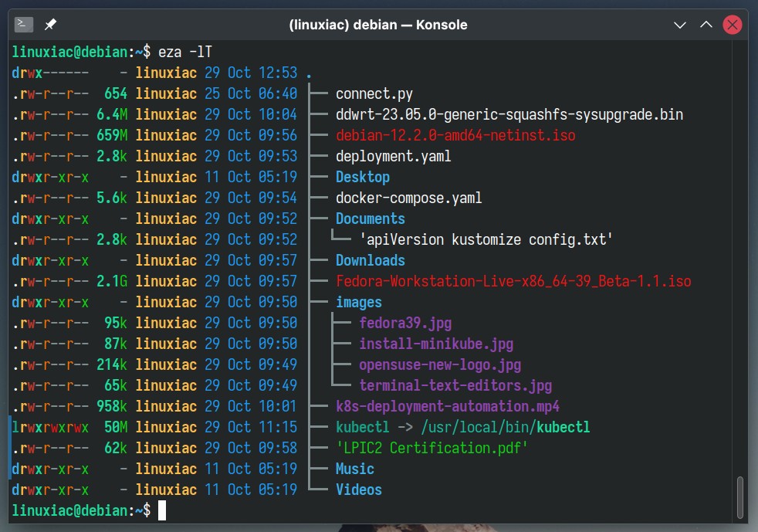
Task: Click the timestamp 06:40 of connect.py
Action: coord(278,94)
